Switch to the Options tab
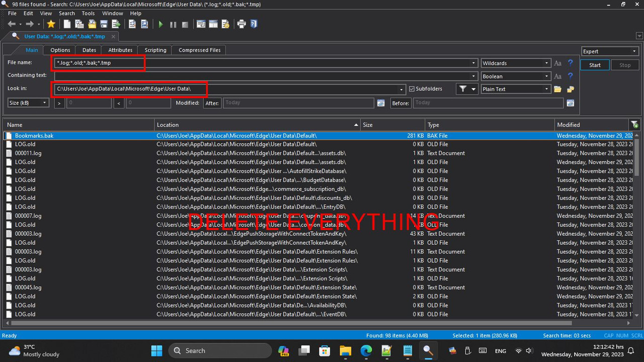The image size is (644, 362). tap(60, 50)
